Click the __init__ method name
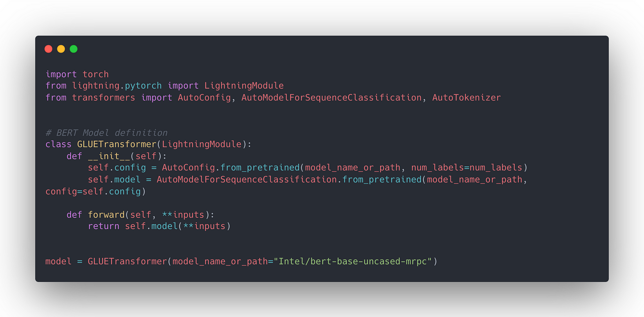Image resolution: width=644 pixels, height=317 pixels. tap(109, 156)
